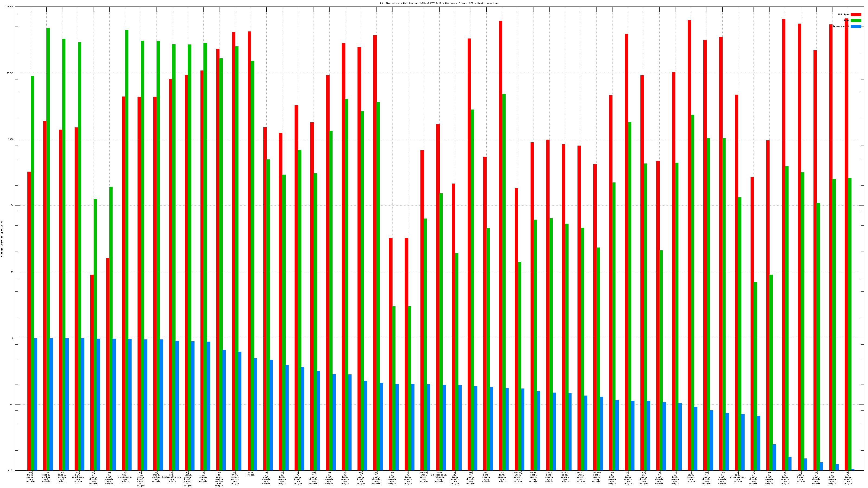Image resolution: width=868 pixels, height=488 pixels.
Task: Click the blue Score bar for none origin
Action: tap(256, 414)
